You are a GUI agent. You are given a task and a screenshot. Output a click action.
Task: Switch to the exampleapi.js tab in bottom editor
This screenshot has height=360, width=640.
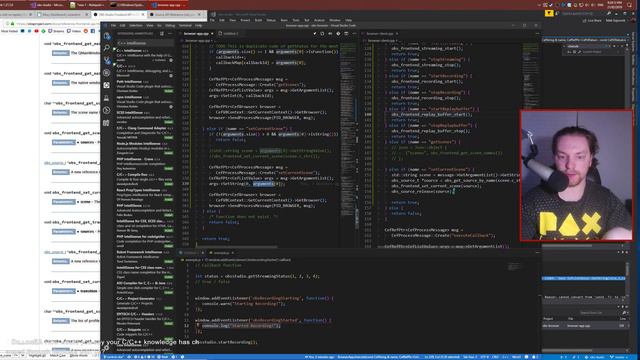(221, 253)
